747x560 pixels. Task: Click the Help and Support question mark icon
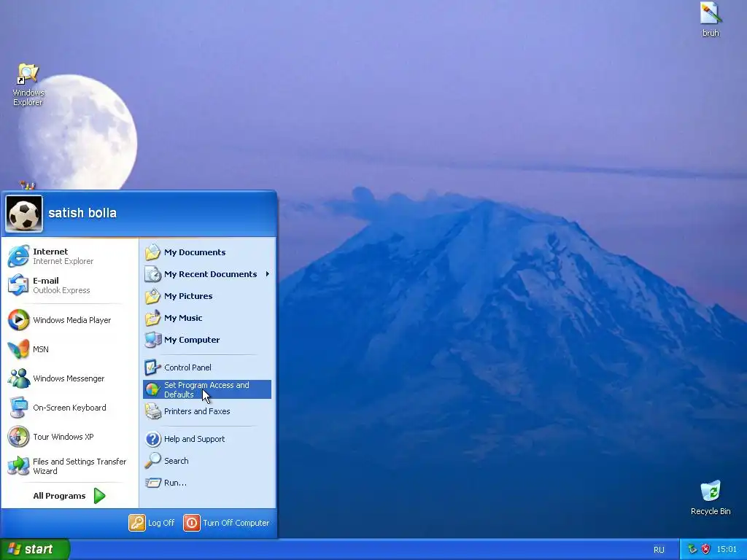(x=153, y=439)
